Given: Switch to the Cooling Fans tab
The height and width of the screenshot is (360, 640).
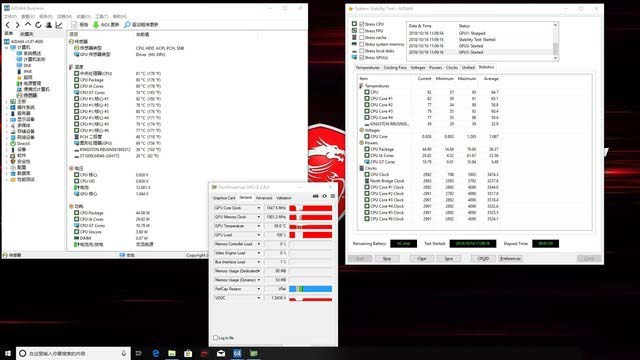Looking at the screenshot, I should 395,68.
